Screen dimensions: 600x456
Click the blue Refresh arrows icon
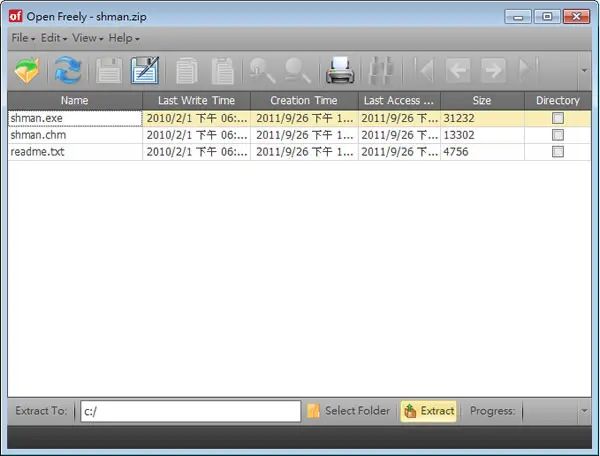(67, 70)
